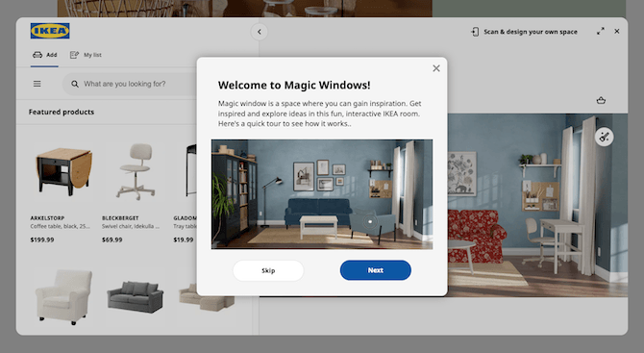This screenshot has width=644, height=353.
Task: Open the Add tab
Action: click(x=45, y=55)
